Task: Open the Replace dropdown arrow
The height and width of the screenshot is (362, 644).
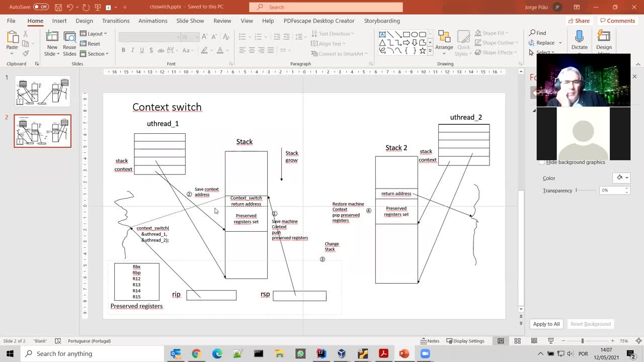Action: pos(560,43)
